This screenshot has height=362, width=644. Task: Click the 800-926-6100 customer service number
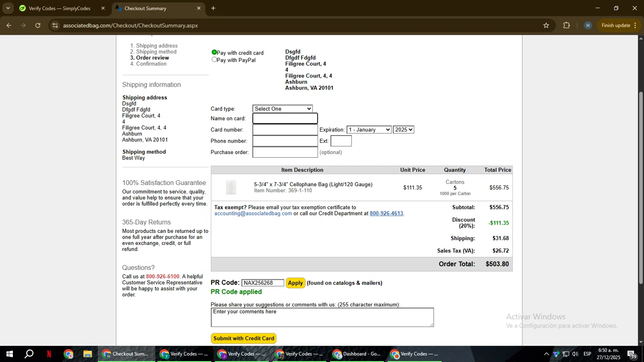163,277
